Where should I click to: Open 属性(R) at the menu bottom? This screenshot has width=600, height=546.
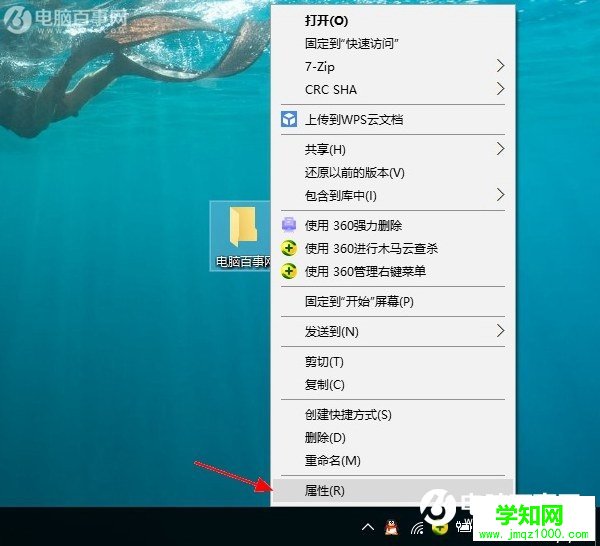(393, 490)
